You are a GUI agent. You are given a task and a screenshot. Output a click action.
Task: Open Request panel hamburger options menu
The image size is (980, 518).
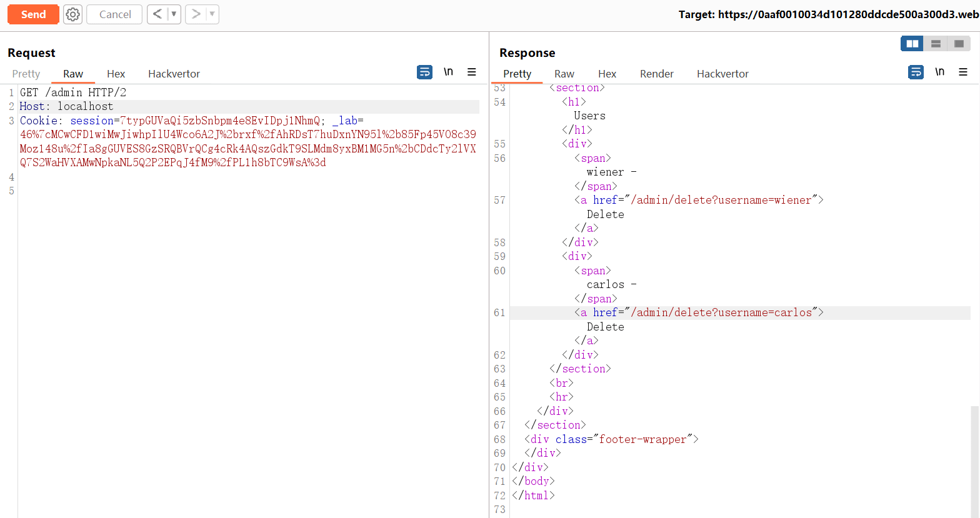(x=472, y=72)
